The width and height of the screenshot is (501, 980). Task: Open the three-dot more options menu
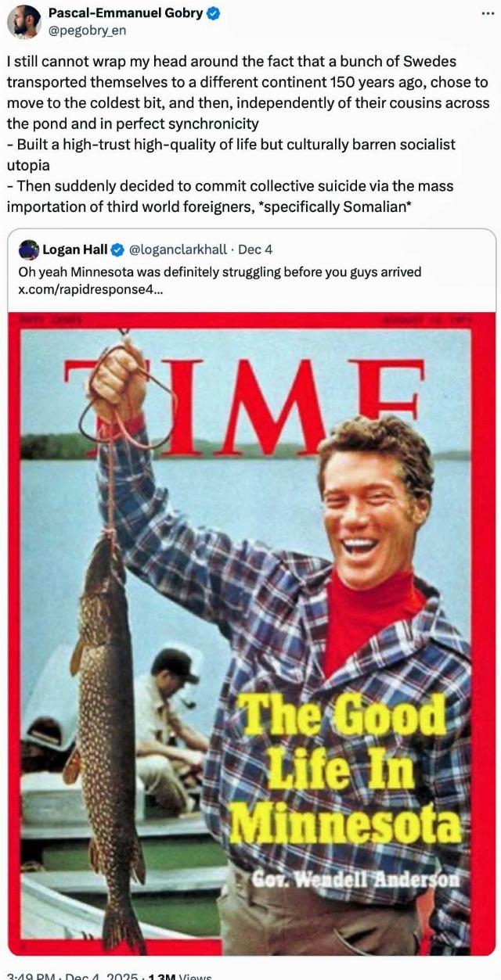487,14
